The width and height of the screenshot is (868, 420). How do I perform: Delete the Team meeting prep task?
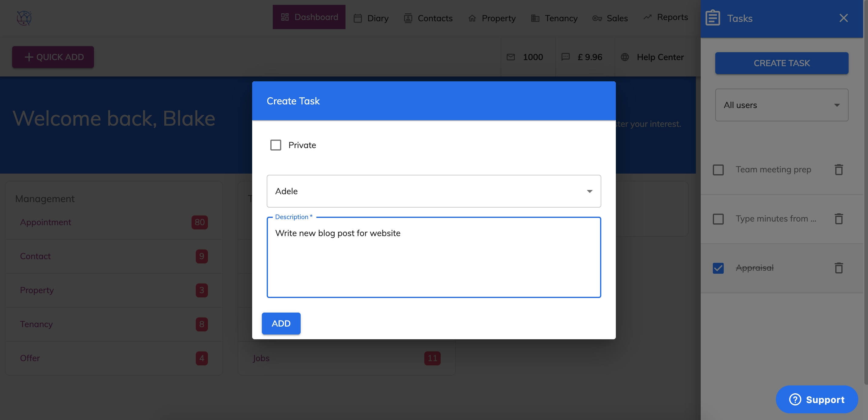point(839,169)
